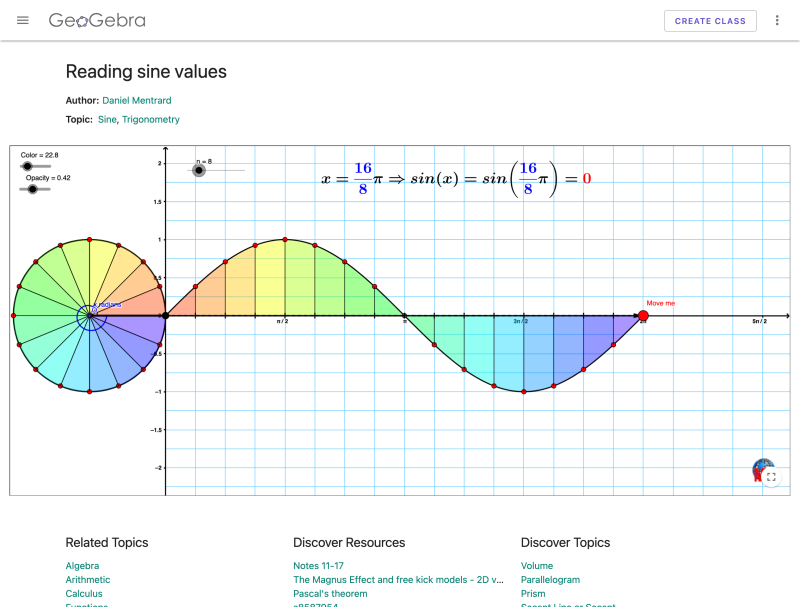Open the Sine topic link

tap(106, 119)
